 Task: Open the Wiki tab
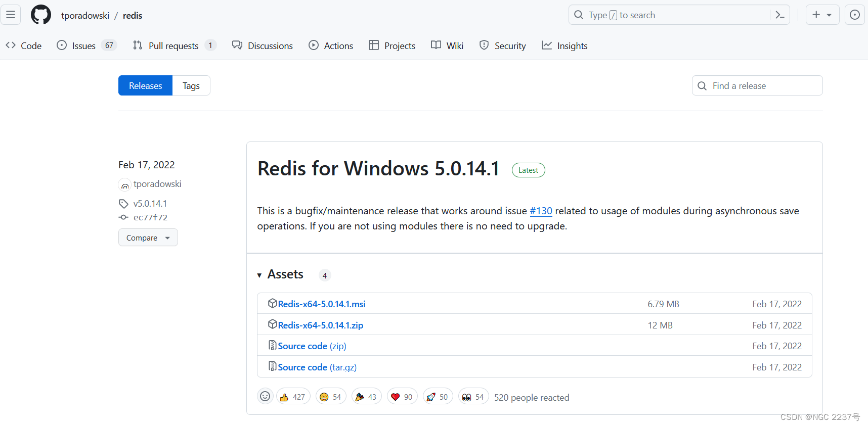pos(447,45)
